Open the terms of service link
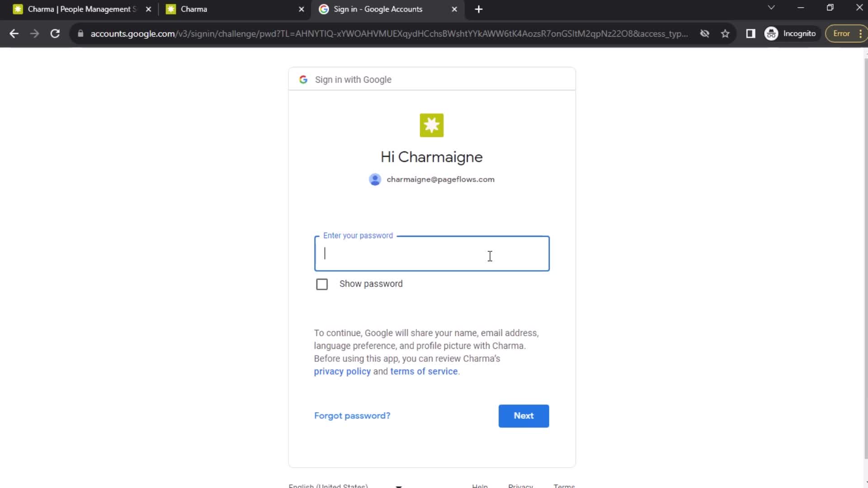 coord(424,371)
